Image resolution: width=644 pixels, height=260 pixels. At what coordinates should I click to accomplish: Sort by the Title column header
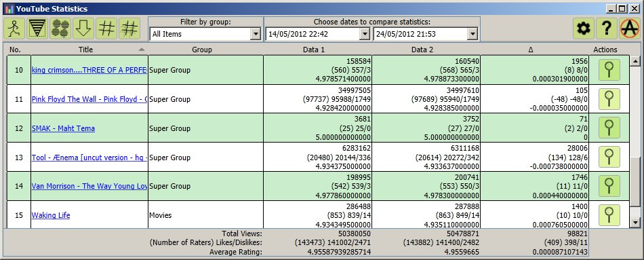tap(86, 50)
